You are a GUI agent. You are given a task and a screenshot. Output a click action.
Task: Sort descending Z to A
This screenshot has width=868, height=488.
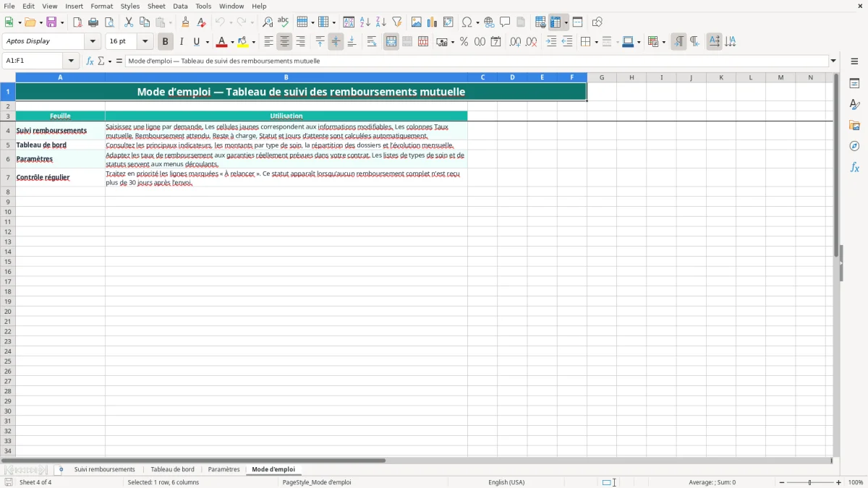click(x=381, y=22)
